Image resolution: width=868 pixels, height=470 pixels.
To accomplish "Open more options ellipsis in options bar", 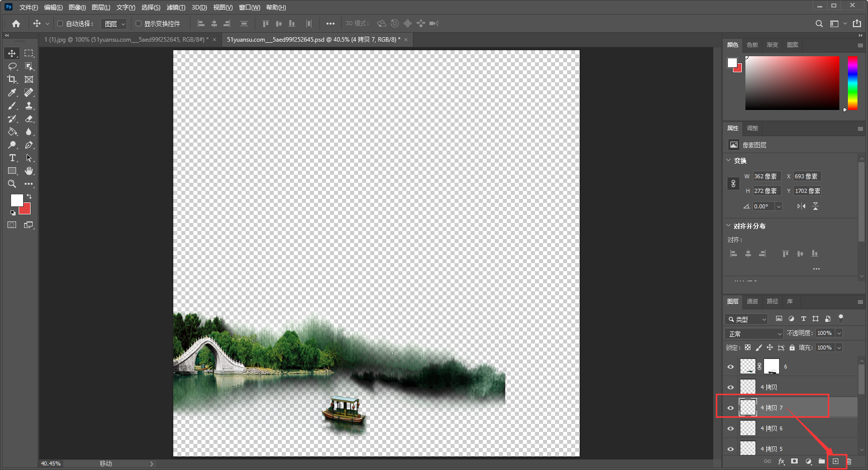I will [x=330, y=24].
